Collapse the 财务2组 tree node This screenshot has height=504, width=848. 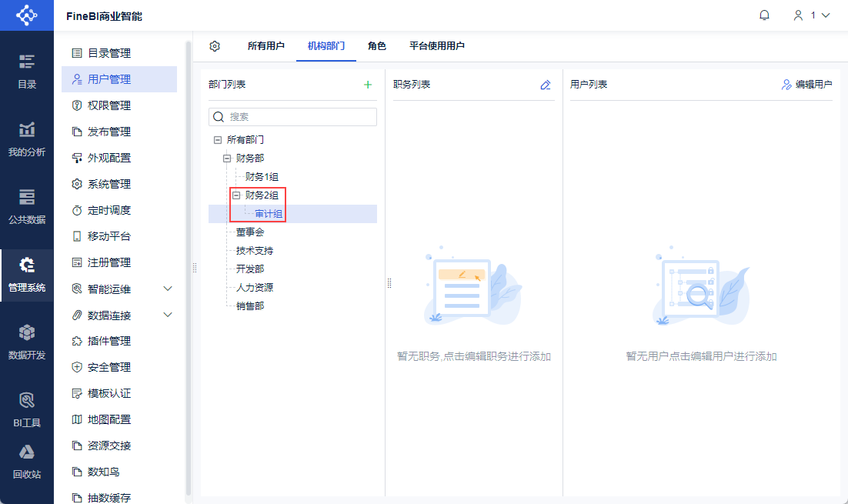(236, 195)
